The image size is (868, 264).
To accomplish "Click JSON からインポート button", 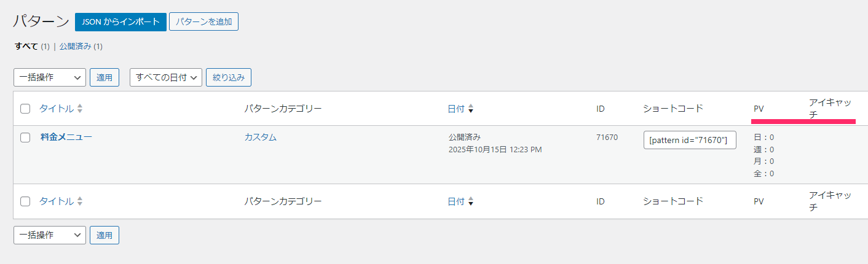I will 120,21.
